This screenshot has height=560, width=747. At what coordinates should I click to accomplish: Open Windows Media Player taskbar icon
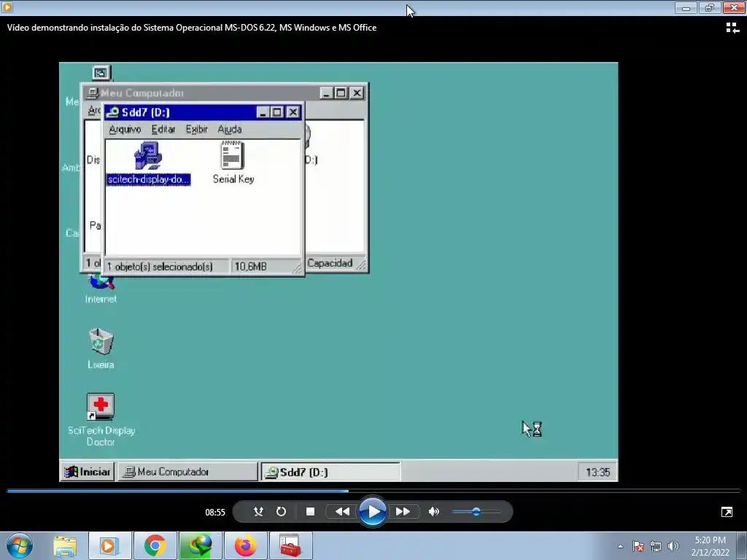click(109, 546)
